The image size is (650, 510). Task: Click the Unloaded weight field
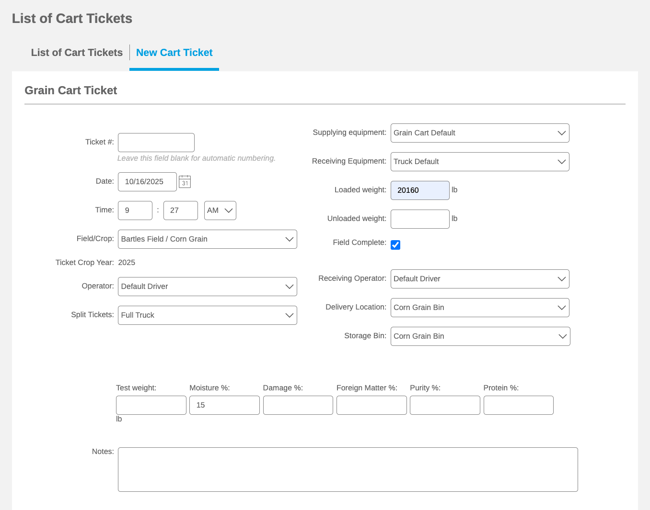[x=420, y=219]
